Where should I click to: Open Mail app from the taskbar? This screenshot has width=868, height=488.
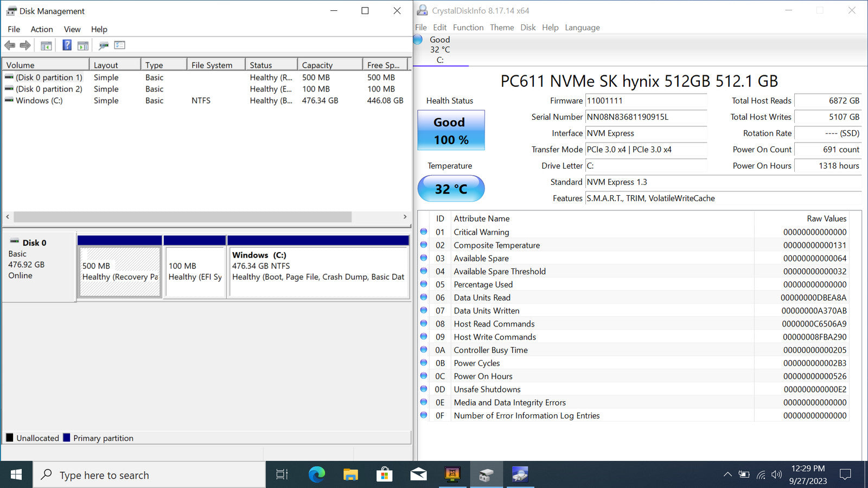(x=418, y=475)
